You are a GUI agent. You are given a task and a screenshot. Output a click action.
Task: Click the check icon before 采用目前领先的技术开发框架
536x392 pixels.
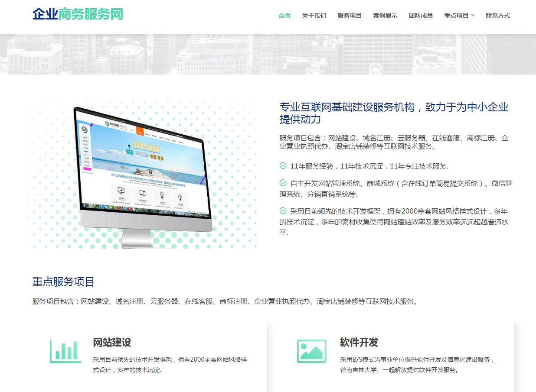[x=283, y=211]
